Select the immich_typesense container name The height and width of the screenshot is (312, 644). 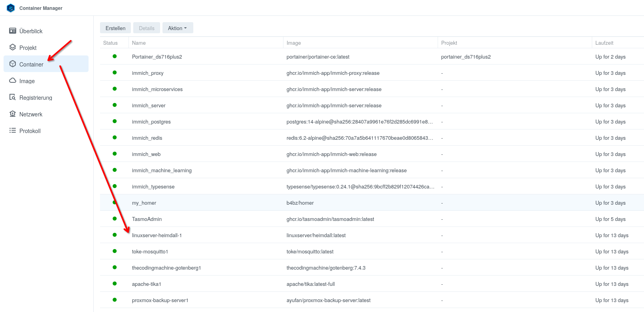[x=153, y=186]
